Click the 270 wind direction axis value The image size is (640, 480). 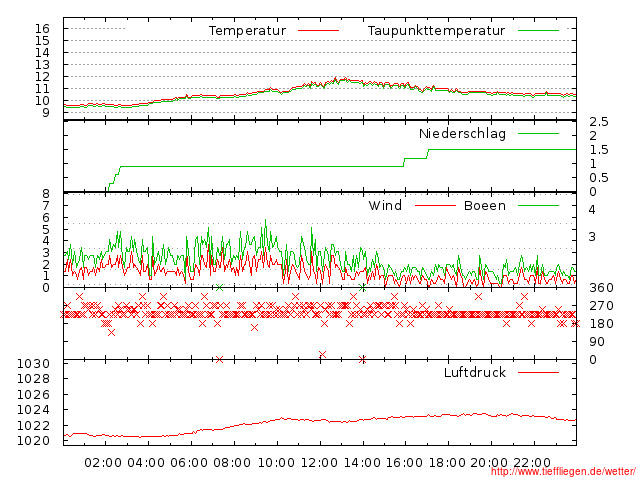601,306
